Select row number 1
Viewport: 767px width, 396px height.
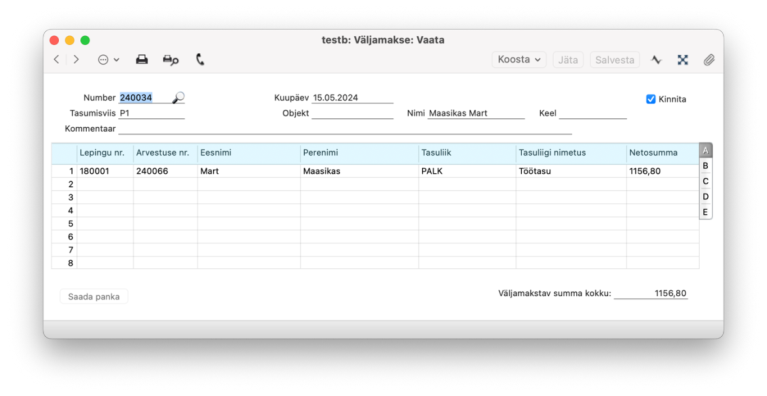click(x=65, y=171)
